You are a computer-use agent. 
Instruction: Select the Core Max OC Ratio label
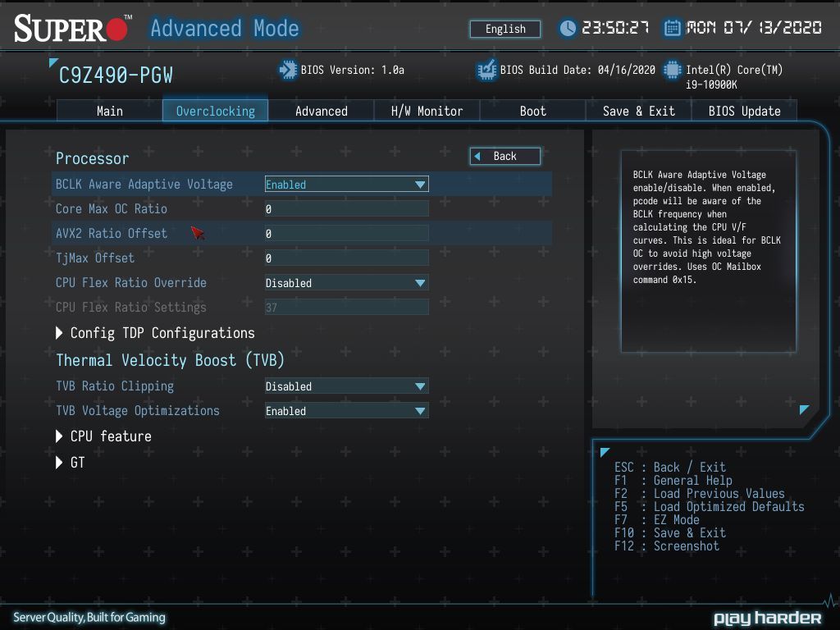(x=112, y=209)
